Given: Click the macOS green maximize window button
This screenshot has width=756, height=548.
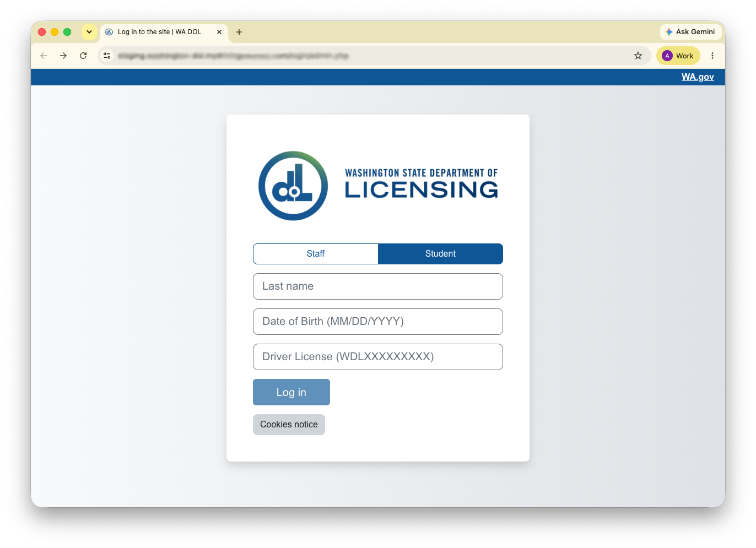Looking at the screenshot, I should click(67, 32).
